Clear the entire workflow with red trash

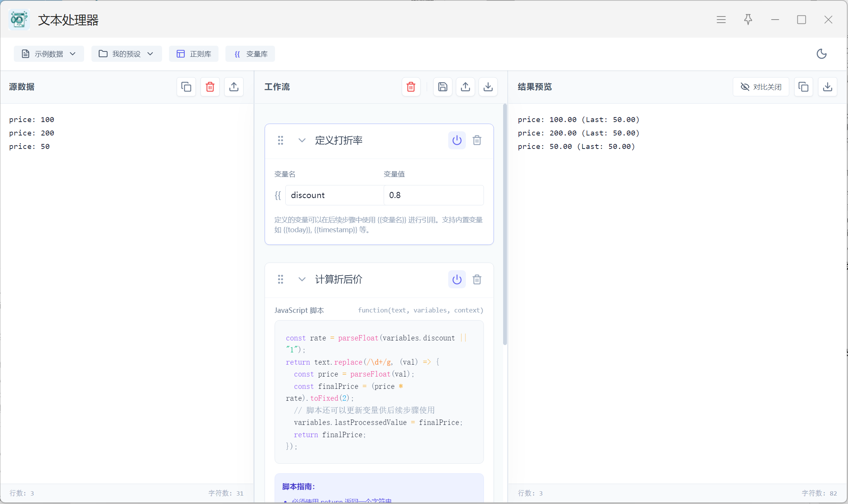pos(411,87)
